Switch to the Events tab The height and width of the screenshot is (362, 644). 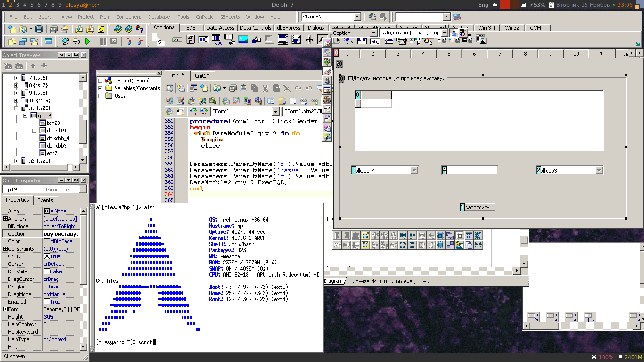[45, 200]
